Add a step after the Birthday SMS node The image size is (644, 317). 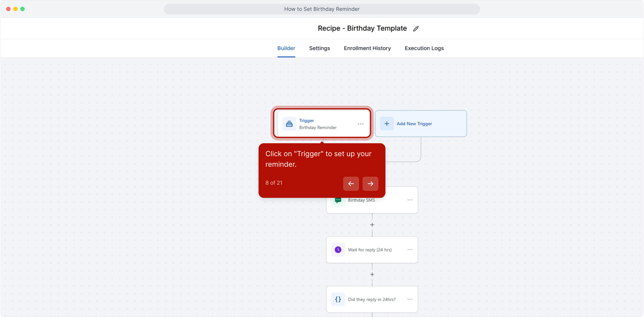tap(372, 225)
